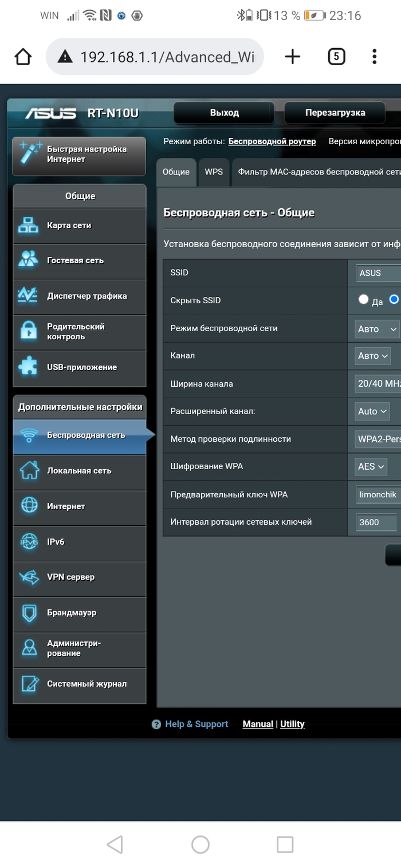Switch to the Общие tab
The width and height of the screenshot is (401, 868).
tap(176, 172)
